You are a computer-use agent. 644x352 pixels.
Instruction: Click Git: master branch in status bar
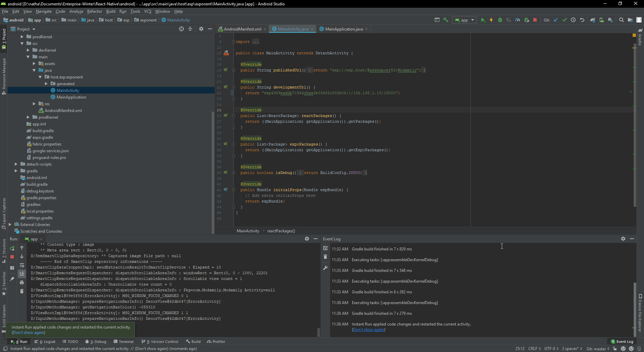click(x=598, y=349)
